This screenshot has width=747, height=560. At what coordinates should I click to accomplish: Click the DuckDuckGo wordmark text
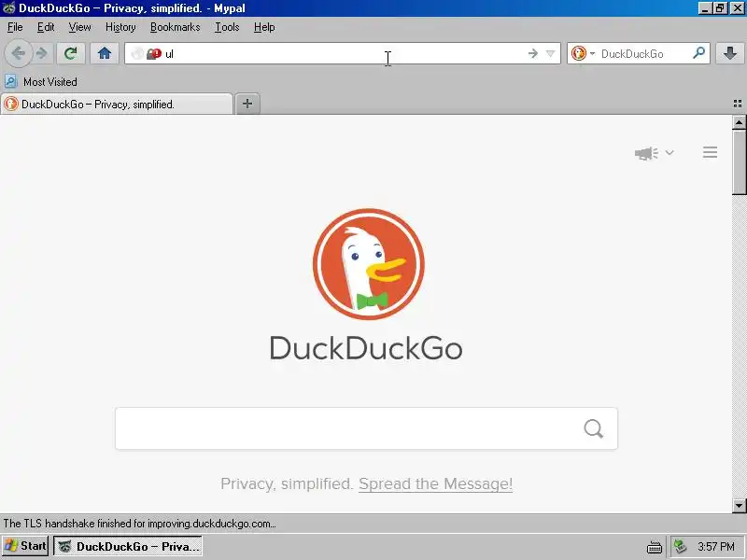[x=366, y=348]
